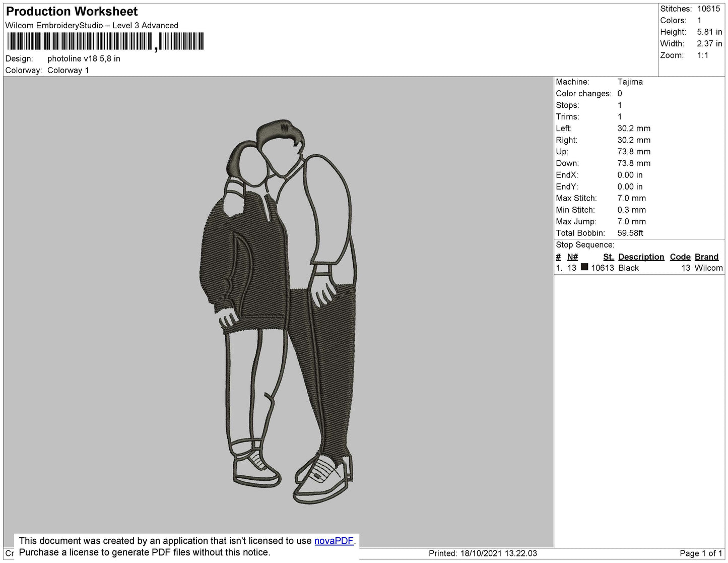Click the Machine value Tajima
The height and width of the screenshot is (563, 728).
click(x=630, y=82)
